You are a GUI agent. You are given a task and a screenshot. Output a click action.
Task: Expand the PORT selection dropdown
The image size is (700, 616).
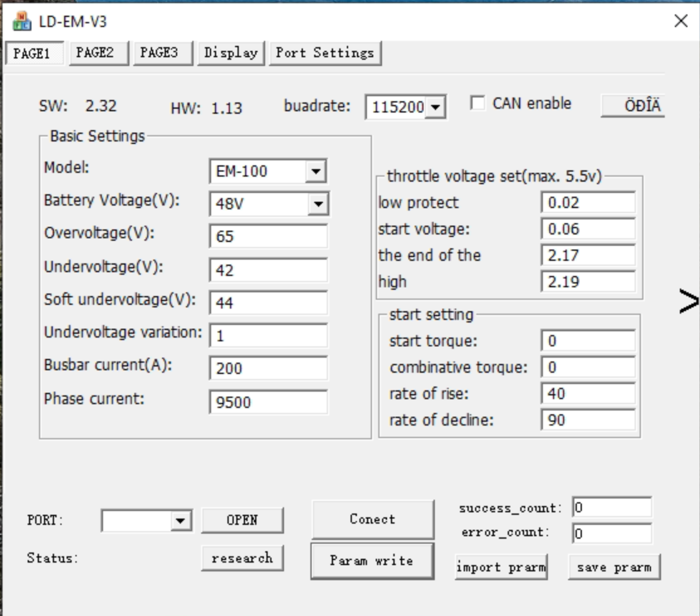point(181,520)
